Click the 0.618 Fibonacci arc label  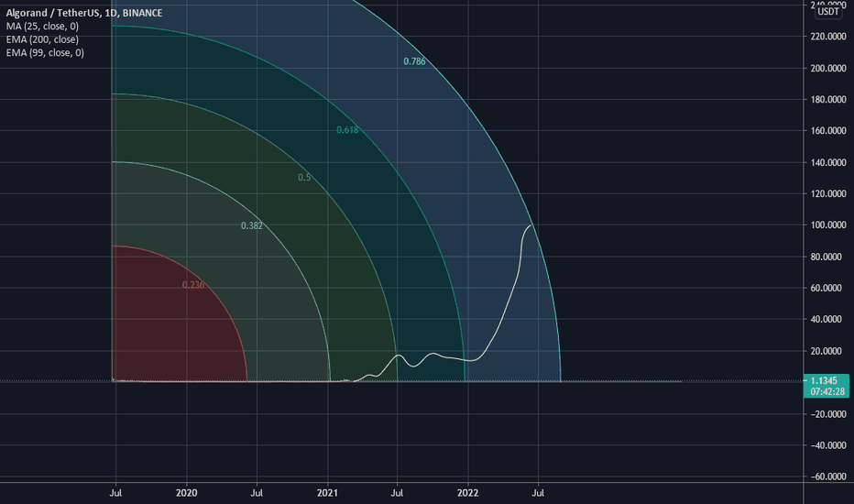coord(347,130)
